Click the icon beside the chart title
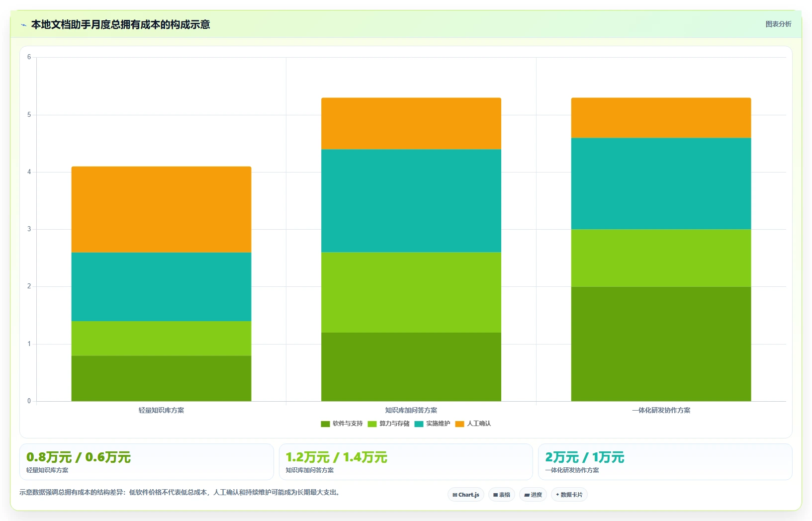 coord(23,25)
